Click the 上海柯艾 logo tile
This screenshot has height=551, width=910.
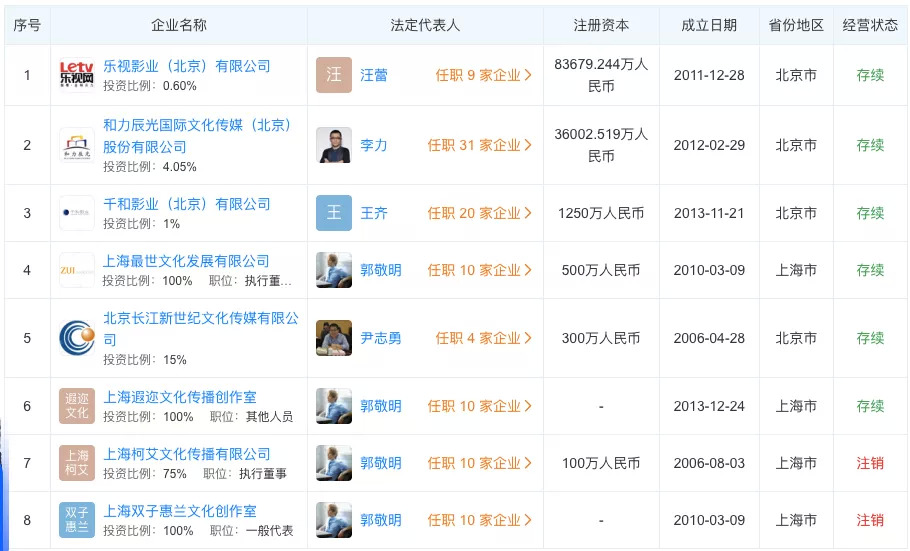[77, 463]
